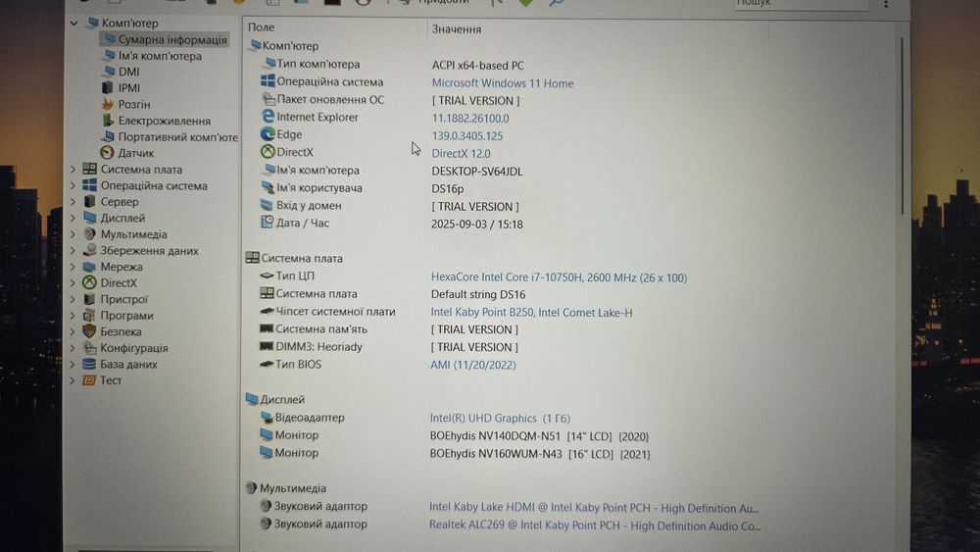Image resolution: width=980 pixels, height=552 pixels.
Task: Expand the Системна плата node
Action: [73, 170]
